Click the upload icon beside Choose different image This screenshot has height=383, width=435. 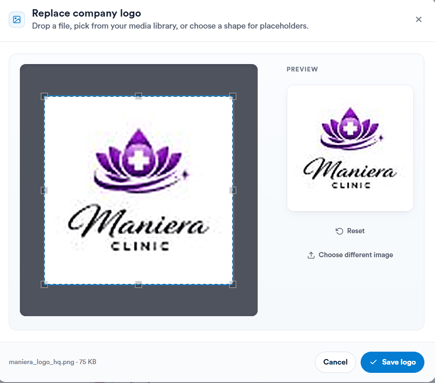tap(311, 255)
